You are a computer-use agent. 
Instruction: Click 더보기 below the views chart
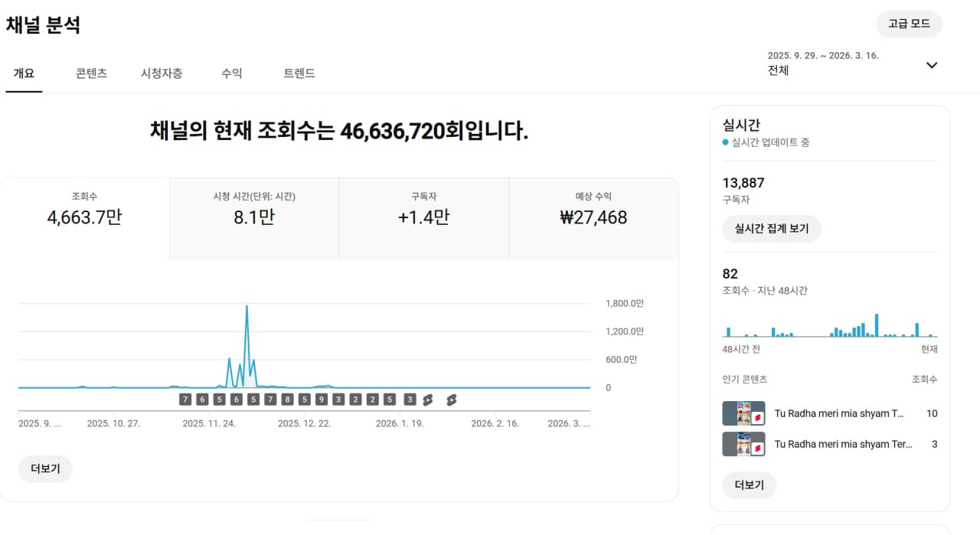pos(45,469)
